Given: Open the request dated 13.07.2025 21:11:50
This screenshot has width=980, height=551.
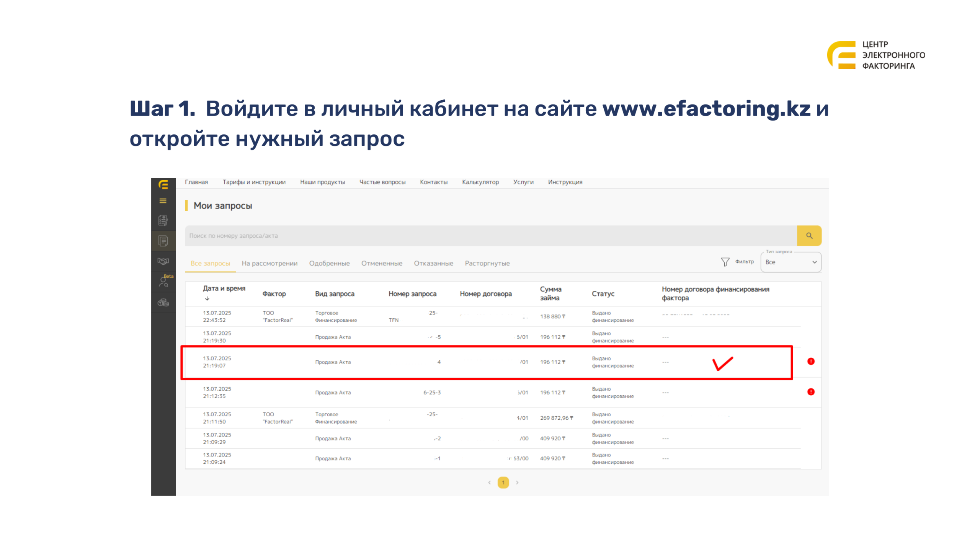Looking at the screenshot, I should point(493,418).
